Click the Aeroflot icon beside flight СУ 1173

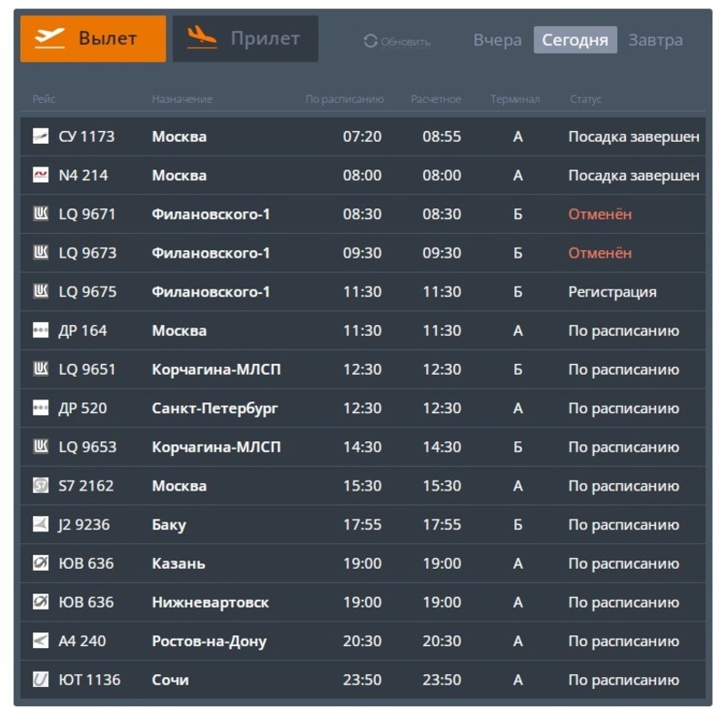[x=40, y=137]
